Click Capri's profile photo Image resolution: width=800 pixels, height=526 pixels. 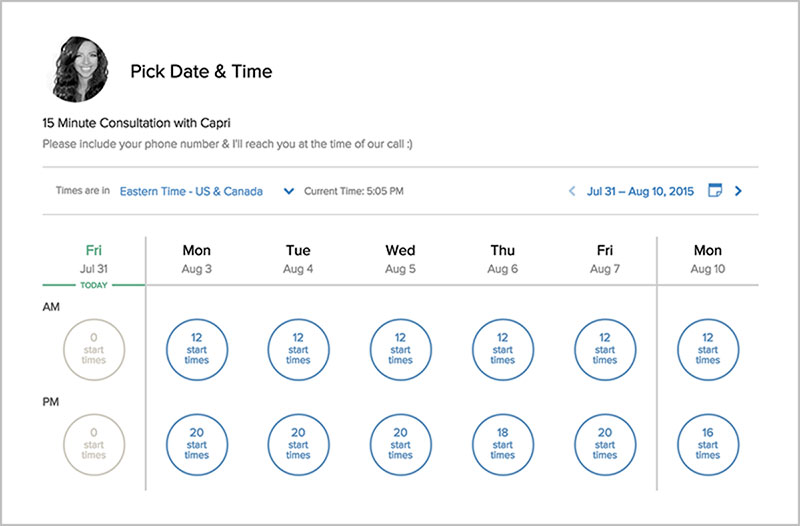pyautogui.click(x=81, y=69)
